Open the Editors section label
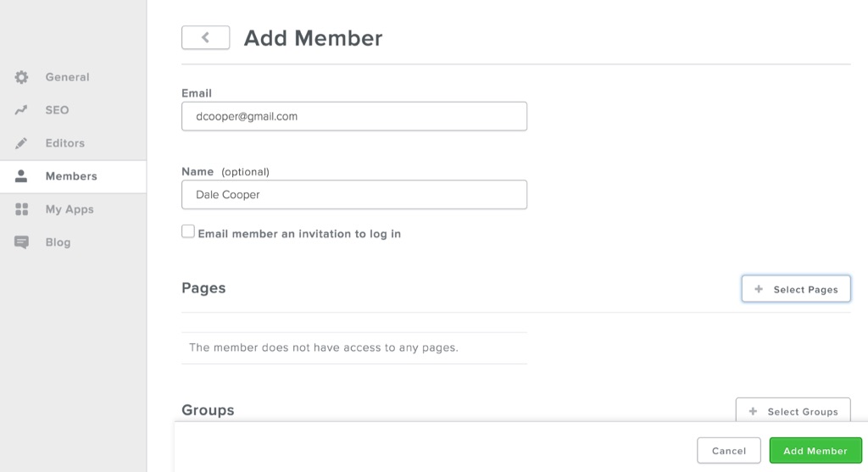Screen dimensions: 868x472 65,143
